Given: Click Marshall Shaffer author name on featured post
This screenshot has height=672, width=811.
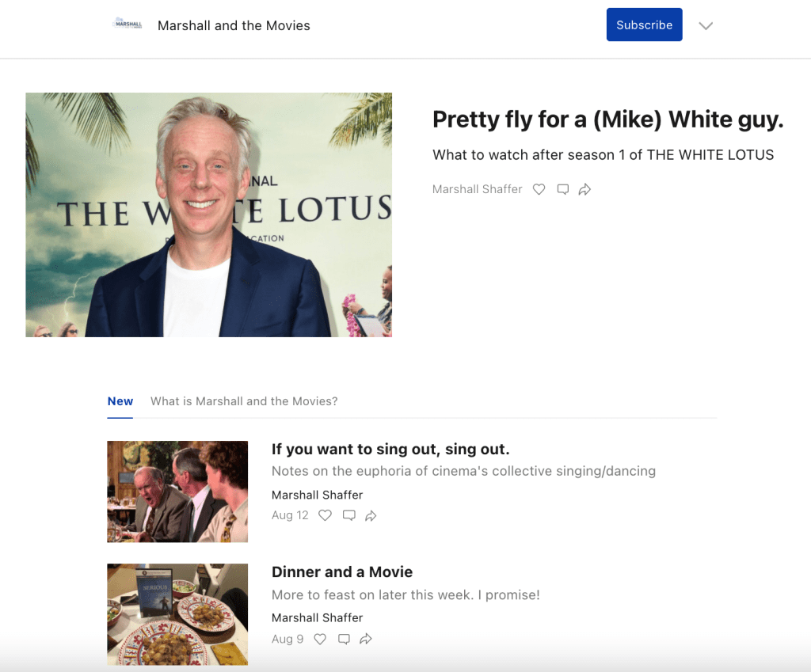Looking at the screenshot, I should pos(478,189).
